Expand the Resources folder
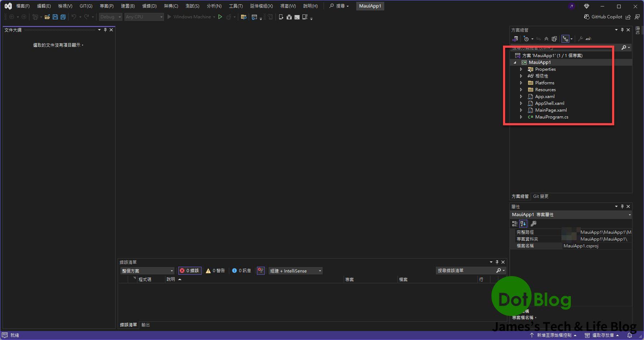Viewport: 644px width, 340px height. coord(521,89)
